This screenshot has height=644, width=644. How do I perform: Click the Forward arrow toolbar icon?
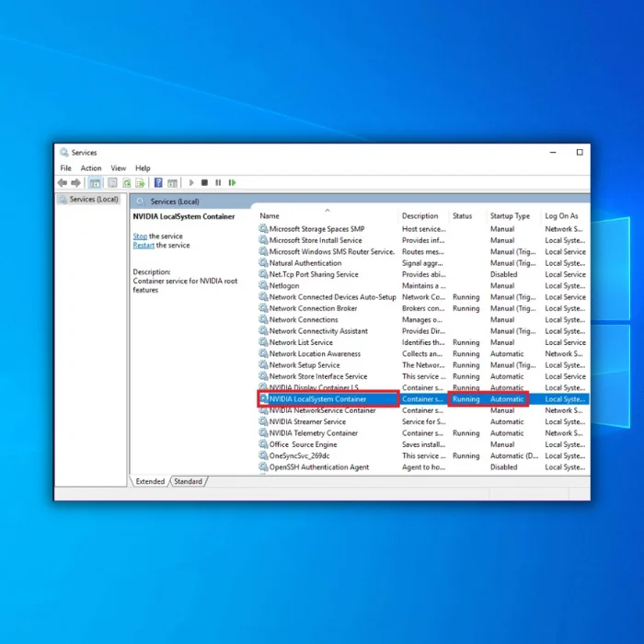(x=76, y=183)
